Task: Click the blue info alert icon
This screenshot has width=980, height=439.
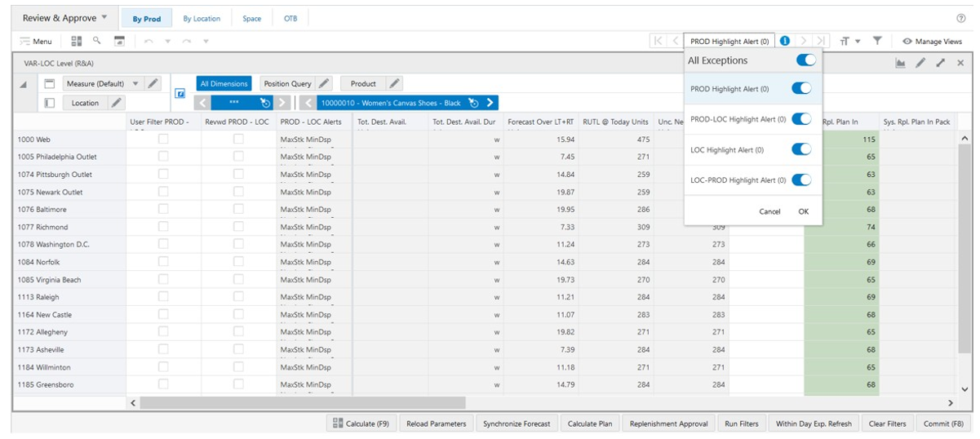Action: [785, 41]
